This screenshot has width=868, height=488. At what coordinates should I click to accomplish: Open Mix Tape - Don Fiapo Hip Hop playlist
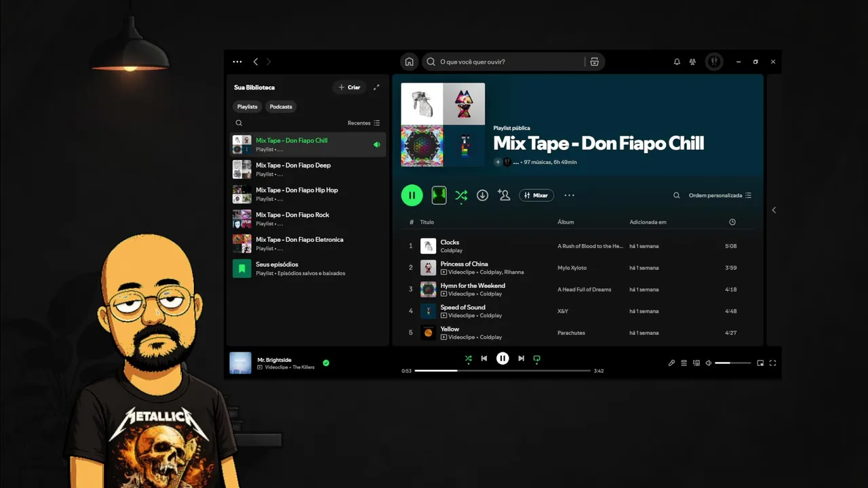coord(309,195)
